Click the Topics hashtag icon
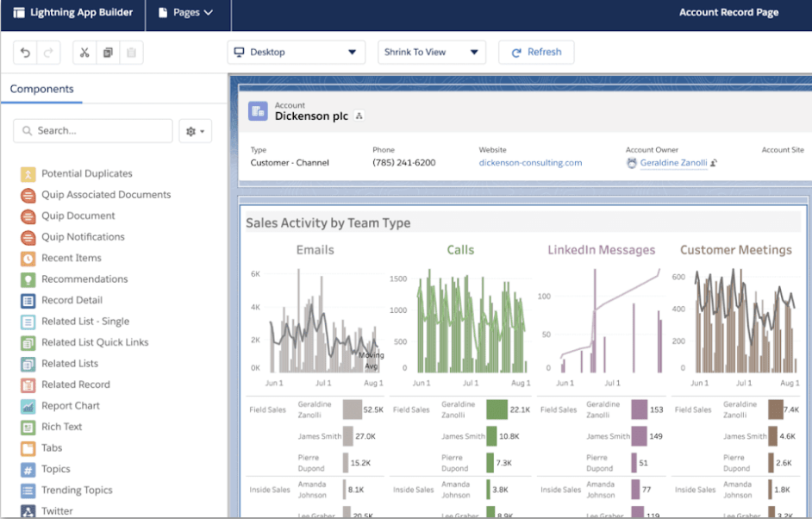 coord(28,470)
